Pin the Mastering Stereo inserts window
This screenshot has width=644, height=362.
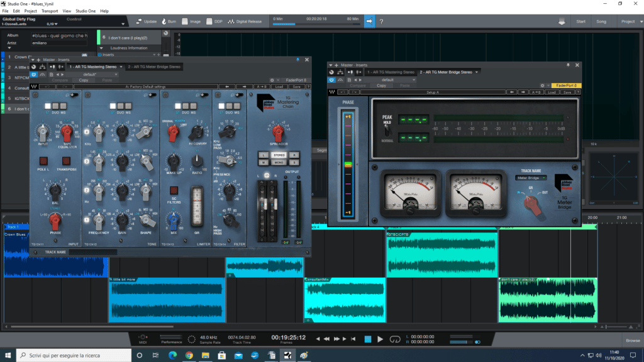(x=297, y=60)
